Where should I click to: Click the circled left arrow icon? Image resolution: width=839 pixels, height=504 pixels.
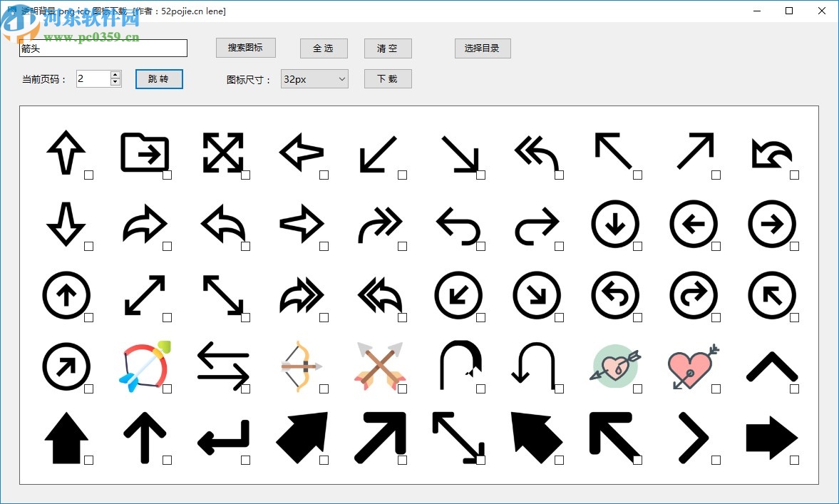(x=694, y=224)
